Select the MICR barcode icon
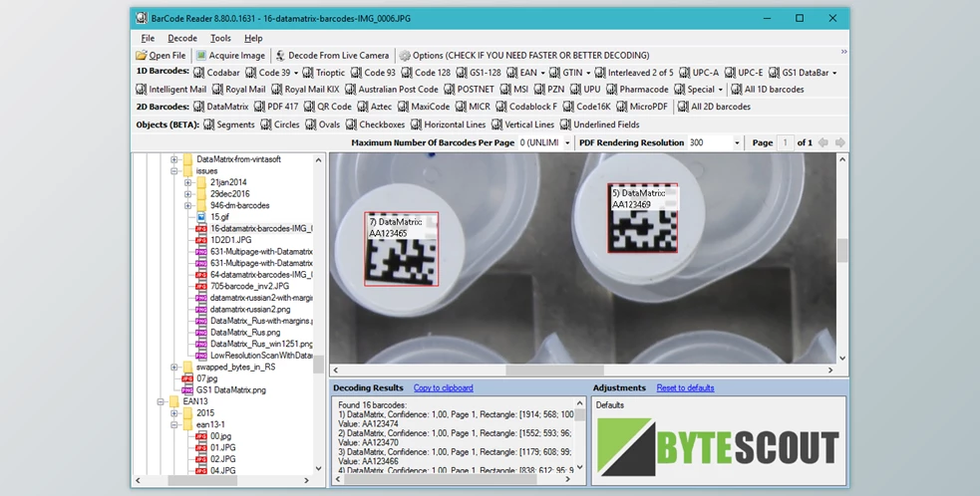980x496 pixels. [x=461, y=107]
